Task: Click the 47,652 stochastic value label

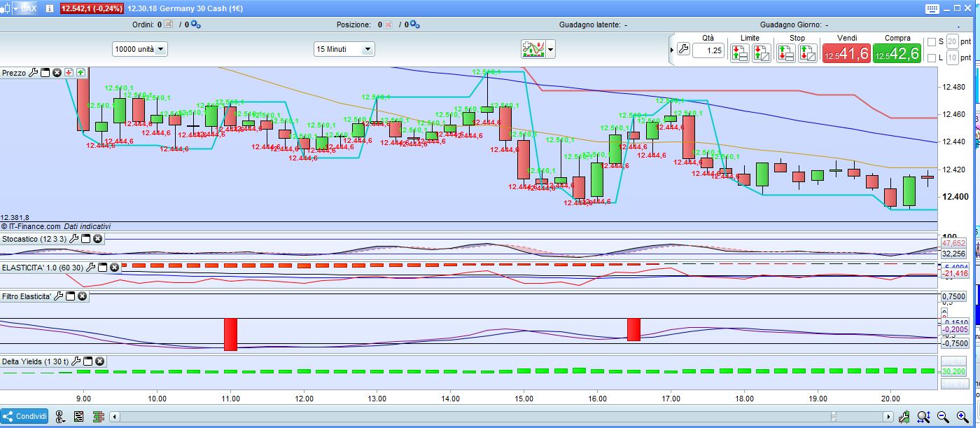Action: [x=953, y=243]
